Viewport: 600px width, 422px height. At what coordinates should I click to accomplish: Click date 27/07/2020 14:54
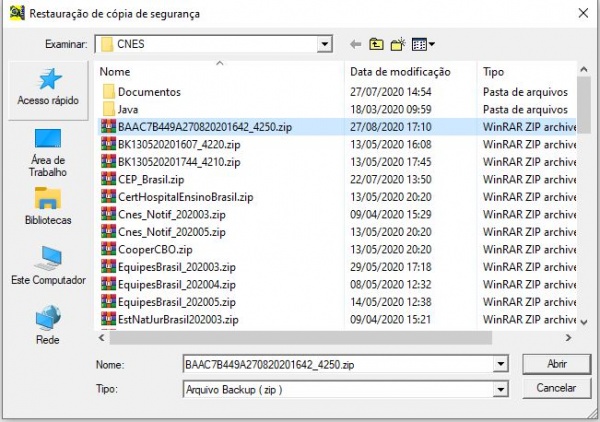(x=391, y=92)
